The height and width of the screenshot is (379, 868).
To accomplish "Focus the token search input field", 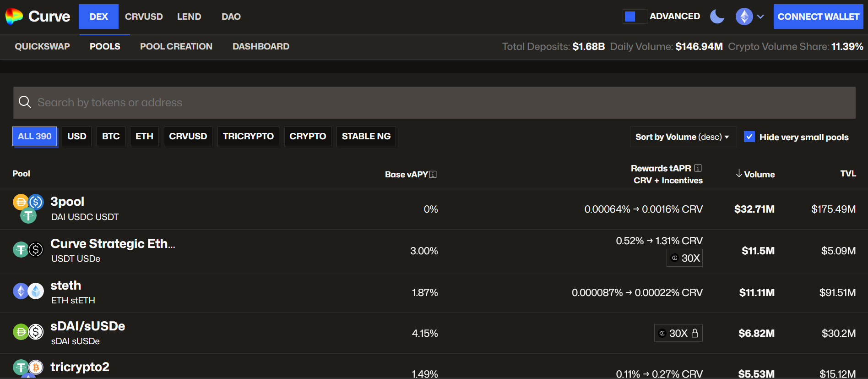I will tap(434, 103).
